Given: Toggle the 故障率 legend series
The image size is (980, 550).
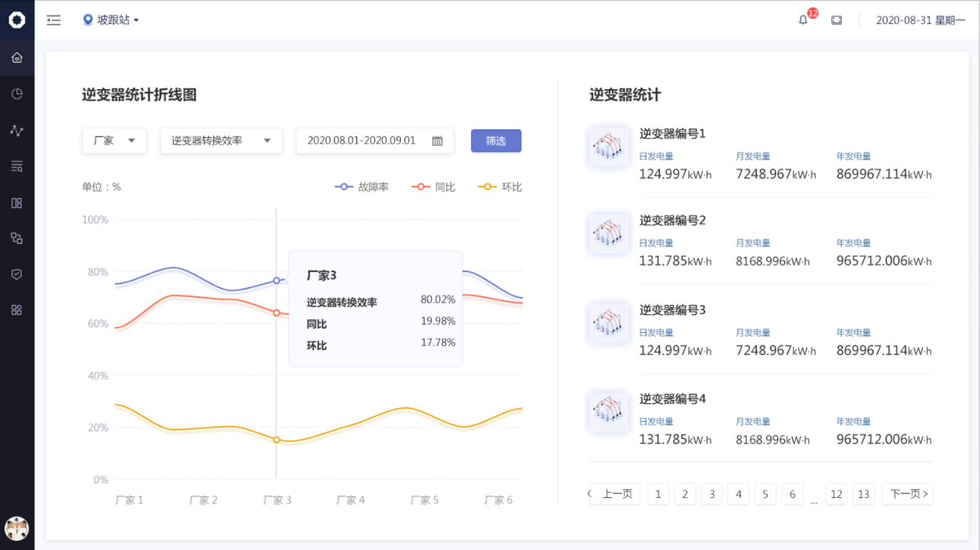Looking at the screenshot, I should coord(362,187).
